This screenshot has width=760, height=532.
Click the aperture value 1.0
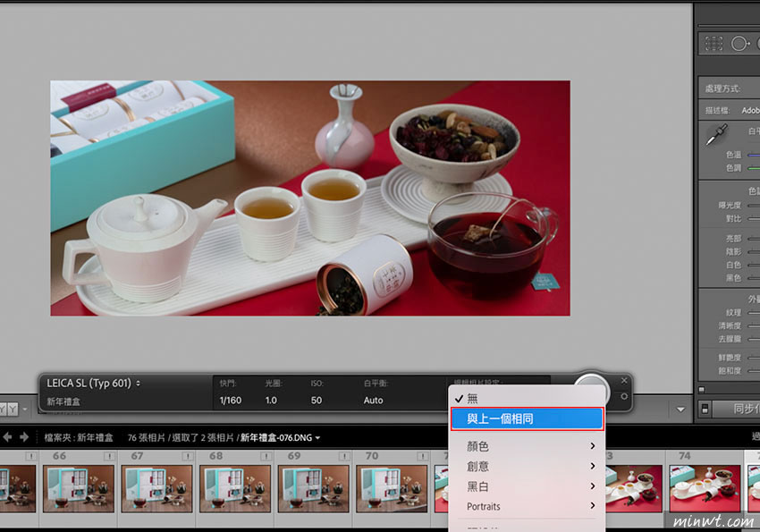271,401
